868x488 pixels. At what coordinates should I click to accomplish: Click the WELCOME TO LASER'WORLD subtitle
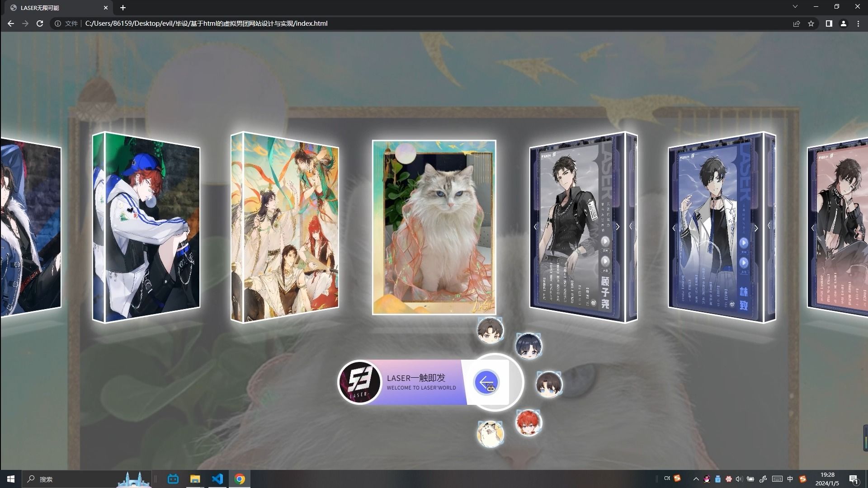click(x=421, y=388)
